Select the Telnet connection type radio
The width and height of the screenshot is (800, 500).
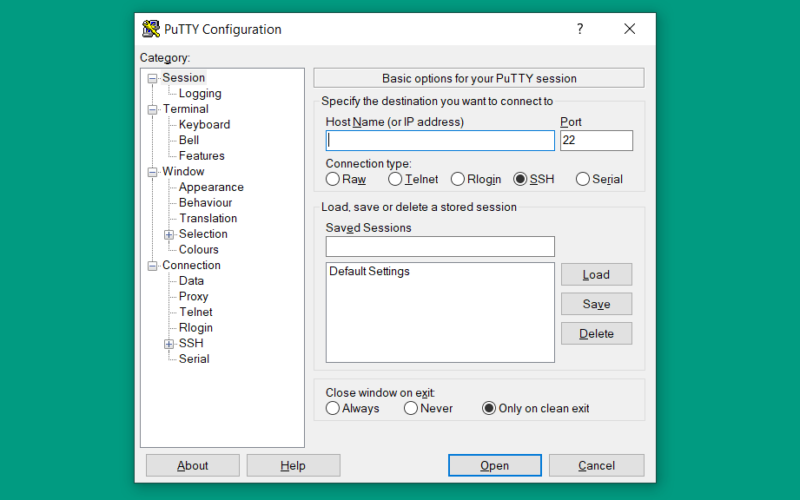pos(395,179)
